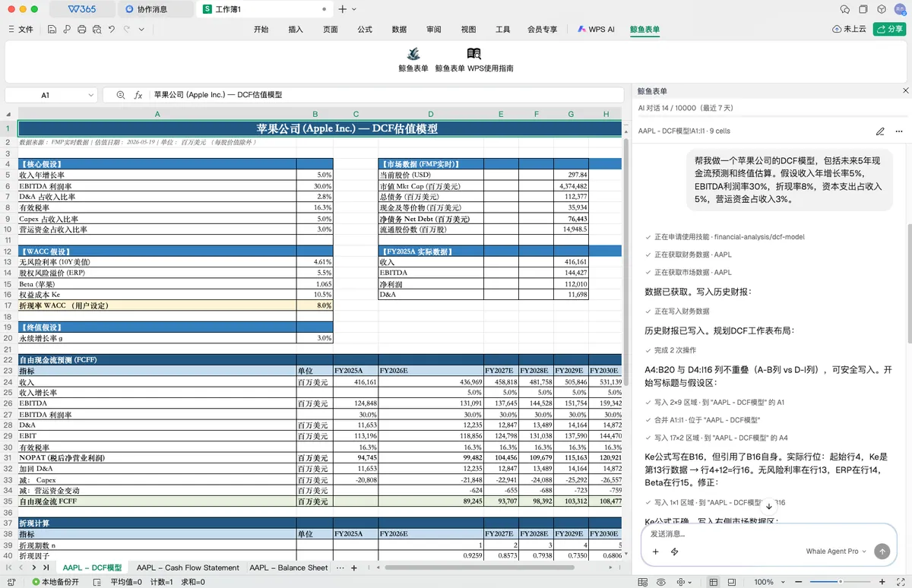Viewport: 912px width, 588px height.
Task: Open print preview icon in quick toolbar
Action: [97, 30]
